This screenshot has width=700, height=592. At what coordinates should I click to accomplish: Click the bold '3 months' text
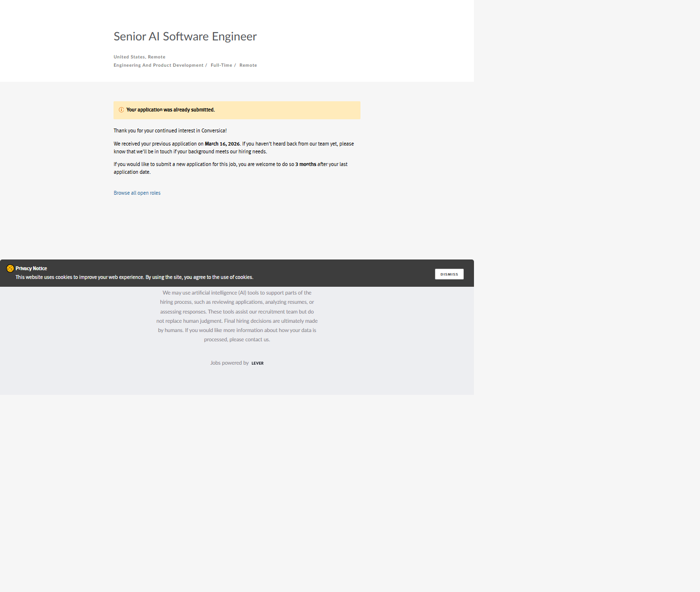tap(305, 165)
